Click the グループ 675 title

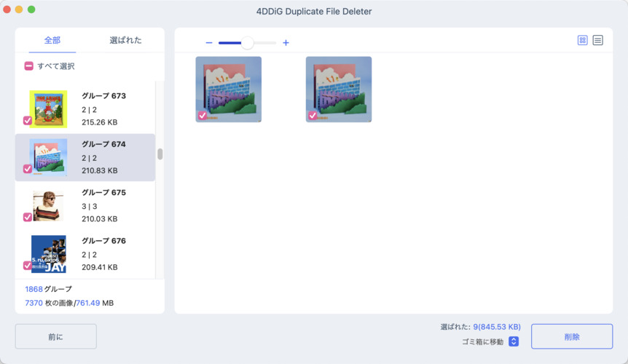[x=103, y=192]
